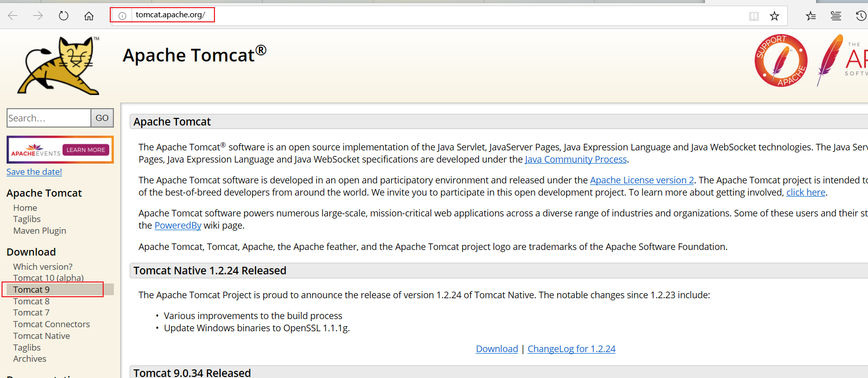Select Tomcat 10 (alpha) download
This screenshot has width=868, height=378.
48,278
